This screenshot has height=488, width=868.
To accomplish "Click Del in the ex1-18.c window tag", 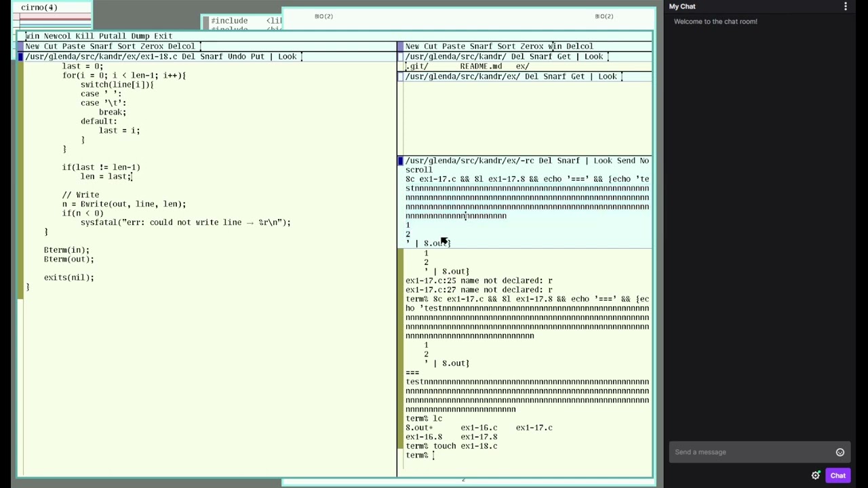I will (x=188, y=56).
